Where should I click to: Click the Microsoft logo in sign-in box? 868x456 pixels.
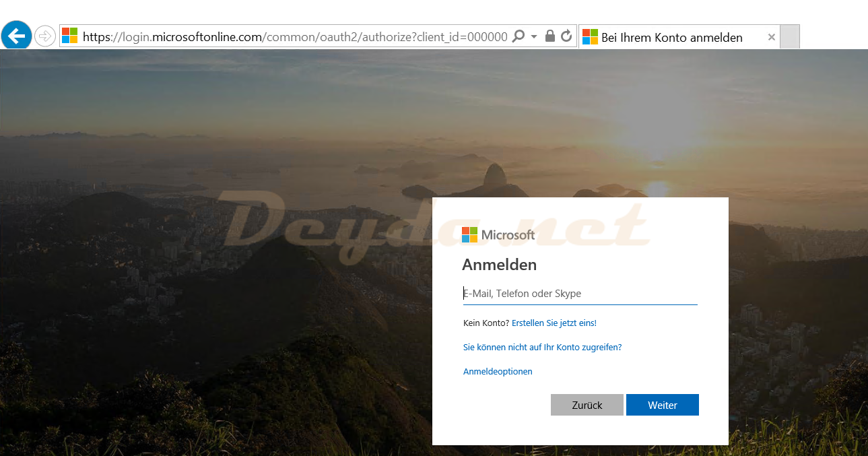tap(498, 234)
